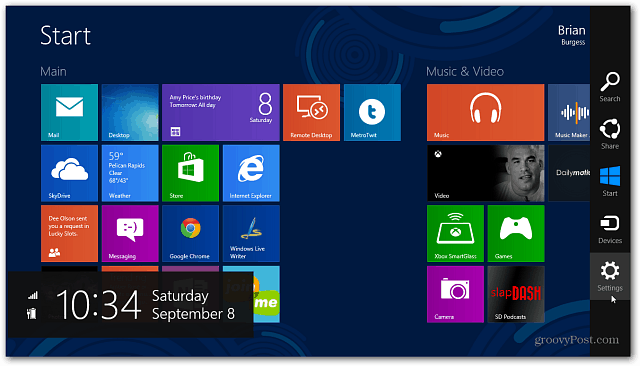
Task: Open the MetroTwit tile
Action: coord(372,113)
